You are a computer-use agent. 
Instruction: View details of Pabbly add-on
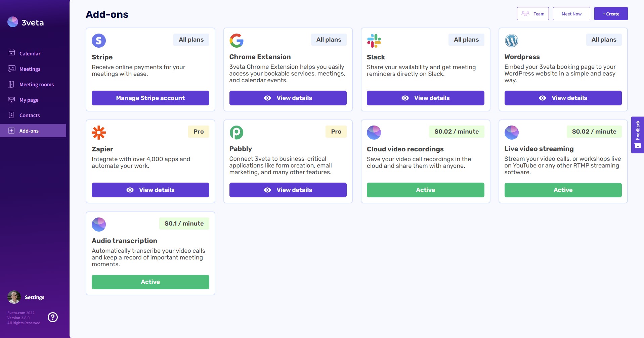pyautogui.click(x=288, y=190)
